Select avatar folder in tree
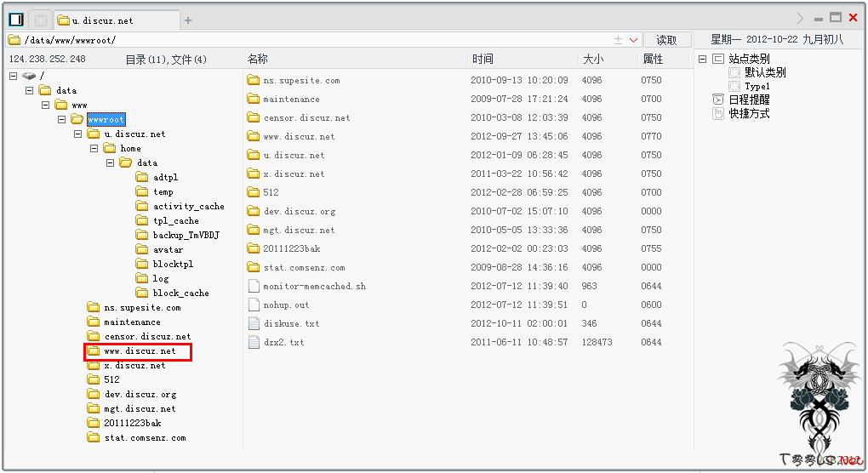Screen dimensions: 868x473 point(168,249)
